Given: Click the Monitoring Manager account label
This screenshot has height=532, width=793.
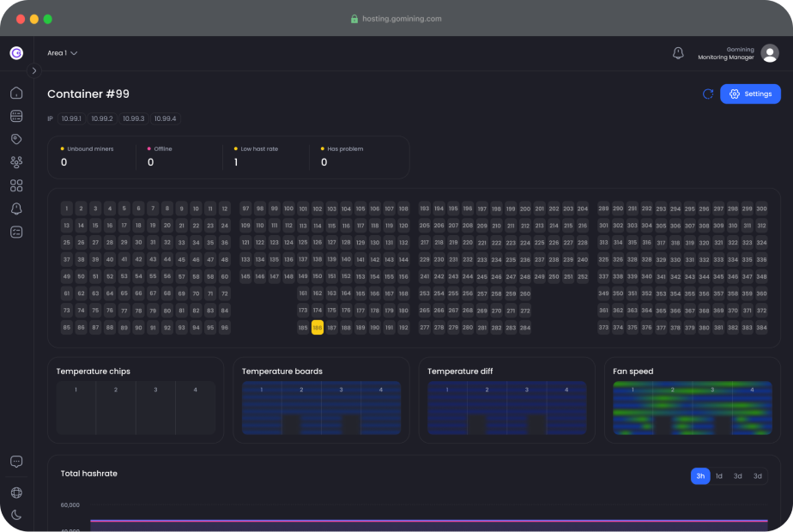Looking at the screenshot, I should [726, 57].
